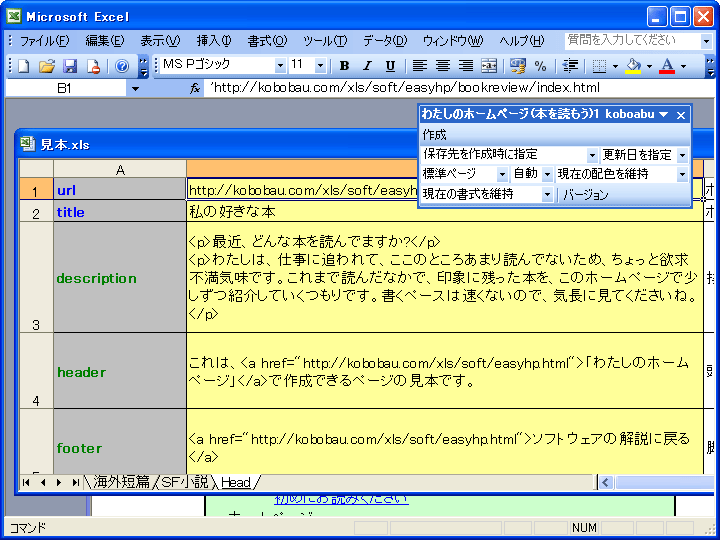Open the Name Box dropdown arrow
Viewport: 720px width, 540px height.
[x=135, y=89]
